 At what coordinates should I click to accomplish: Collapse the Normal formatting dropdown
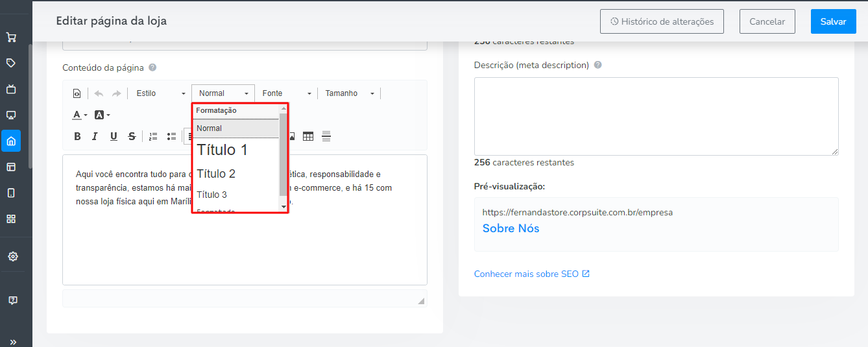(223, 93)
